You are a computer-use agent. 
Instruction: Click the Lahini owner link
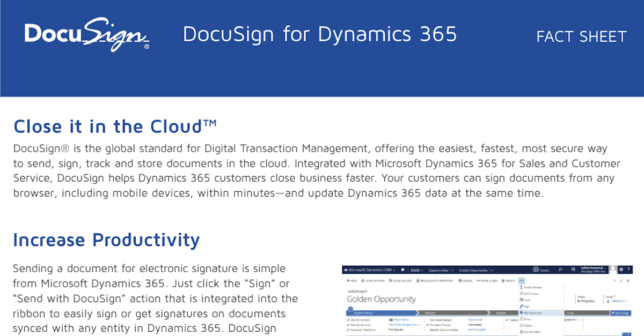(620, 301)
